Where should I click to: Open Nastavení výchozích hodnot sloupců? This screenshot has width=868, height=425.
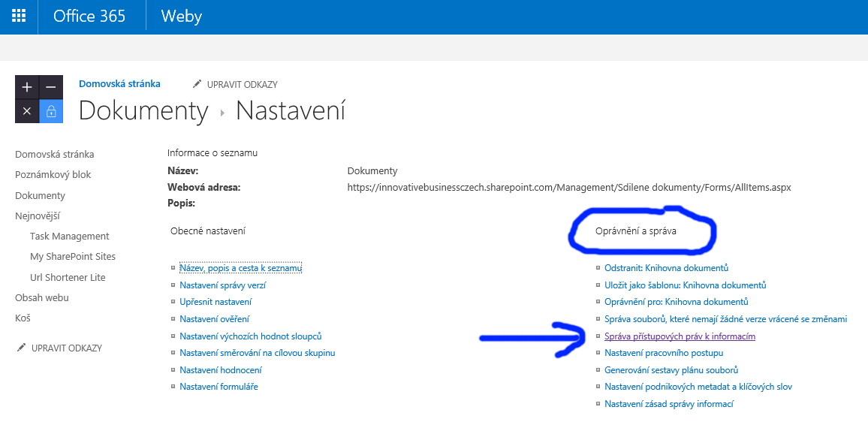pyautogui.click(x=251, y=336)
